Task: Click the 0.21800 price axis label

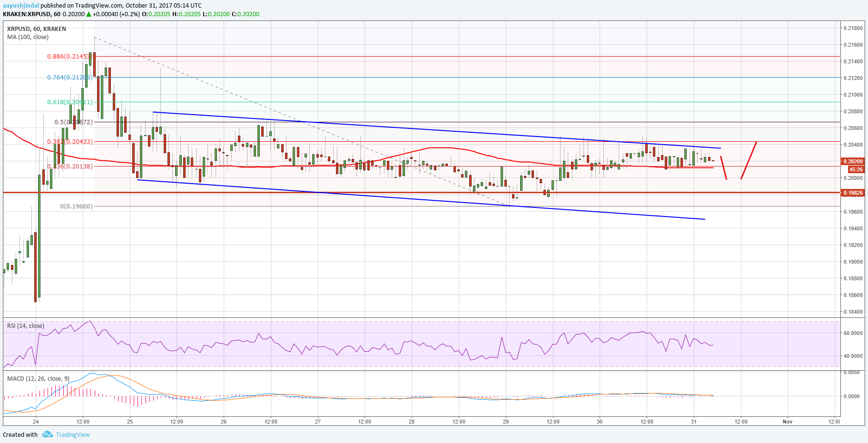Action: pyautogui.click(x=853, y=28)
